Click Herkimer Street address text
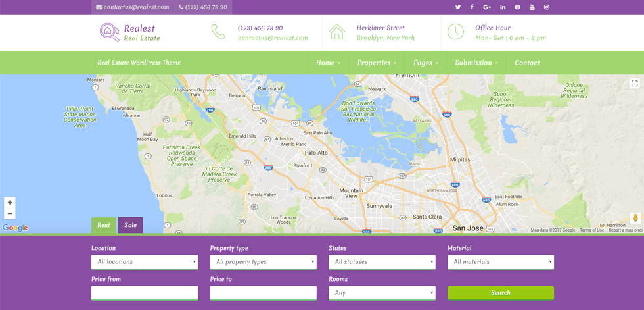This screenshot has height=310, width=644. tap(380, 28)
